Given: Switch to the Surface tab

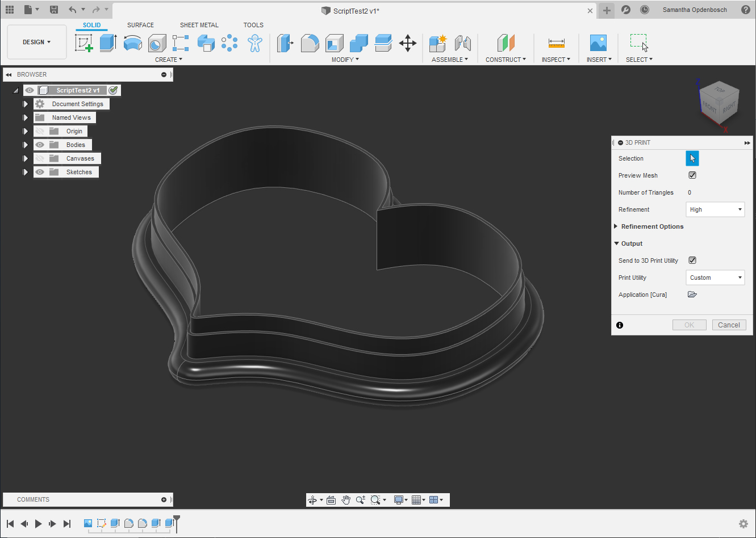Looking at the screenshot, I should [x=140, y=25].
